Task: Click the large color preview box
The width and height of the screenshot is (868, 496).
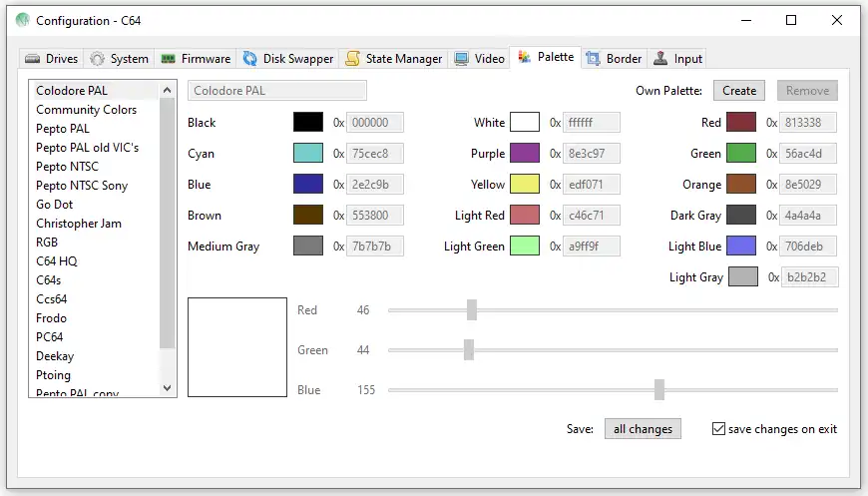Action: 237,347
